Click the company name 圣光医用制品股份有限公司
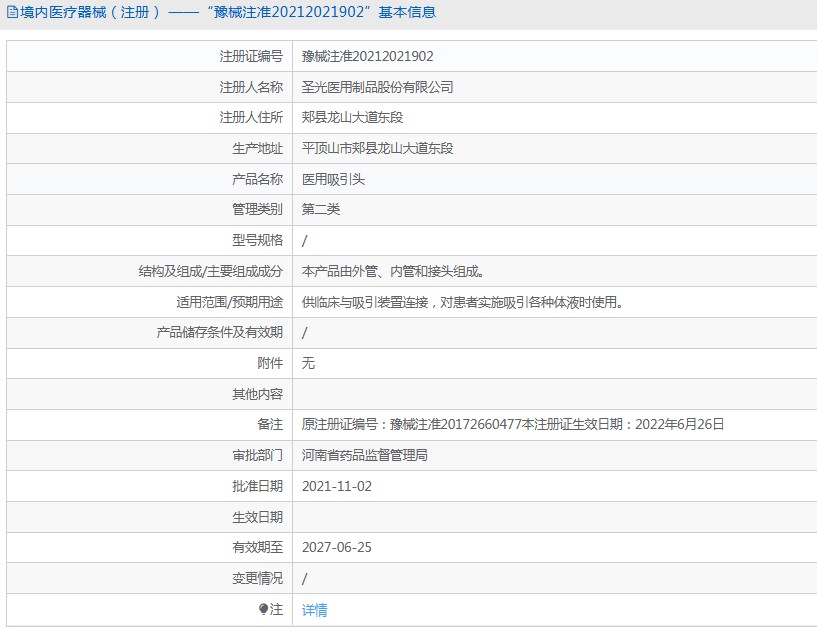This screenshot has height=633, width=817. [x=377, y=87]
